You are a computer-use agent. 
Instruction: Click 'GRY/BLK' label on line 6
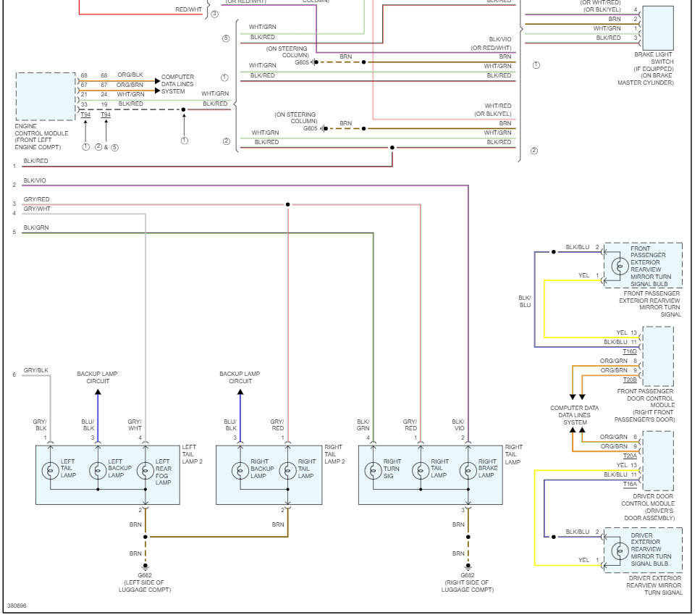point(36,370)
